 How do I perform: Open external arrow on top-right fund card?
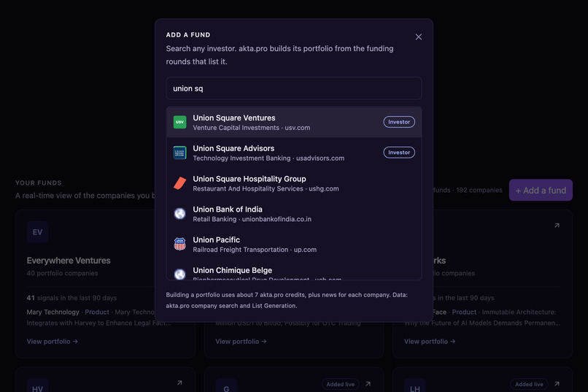(557, 226)
